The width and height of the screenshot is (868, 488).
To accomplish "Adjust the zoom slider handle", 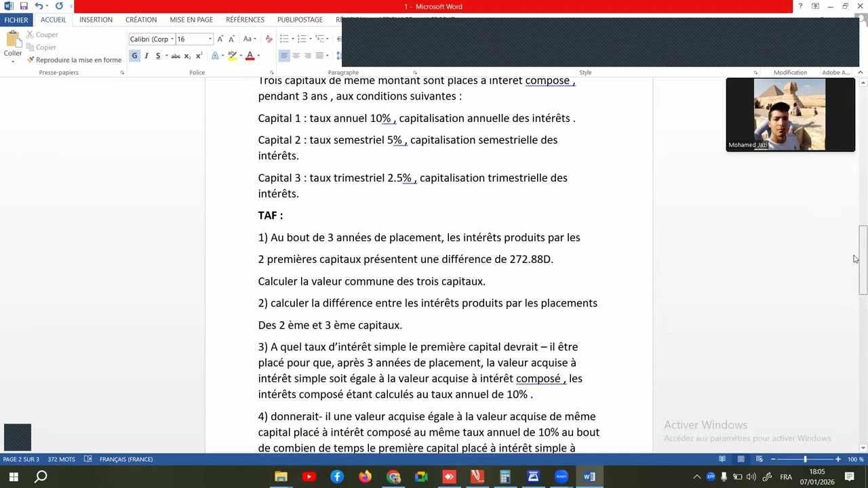I will [x=806, y=460].
